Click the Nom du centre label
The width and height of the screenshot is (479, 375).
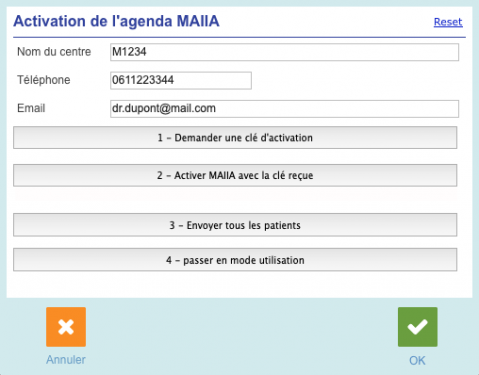click(54, 52)
